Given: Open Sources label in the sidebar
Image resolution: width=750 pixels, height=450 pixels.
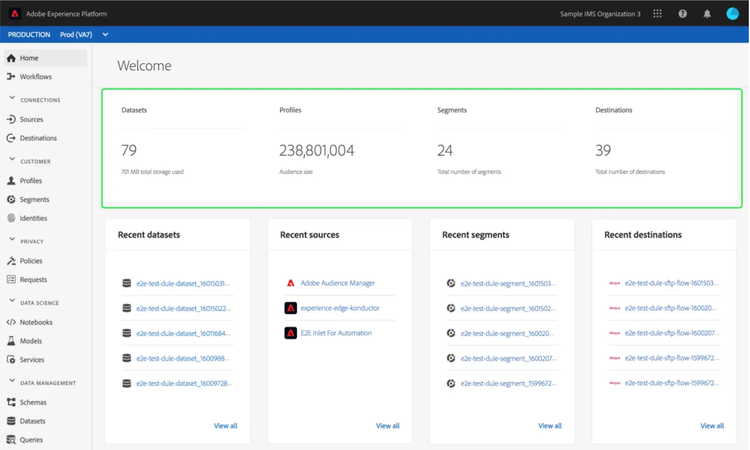Looking at the screenshot, I should (32, 120).
